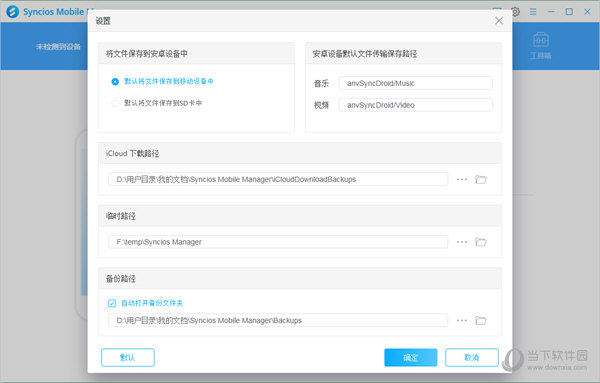The height and width of the screenshot is (383, 600).
Task: Browse for temporary path (three dots)
Action: pyautogui.click(x=462, y=242)
